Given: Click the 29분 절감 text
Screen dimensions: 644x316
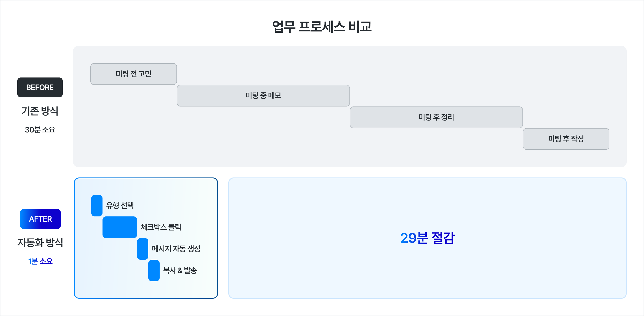Looking at the screenshot, I should 427,238.
